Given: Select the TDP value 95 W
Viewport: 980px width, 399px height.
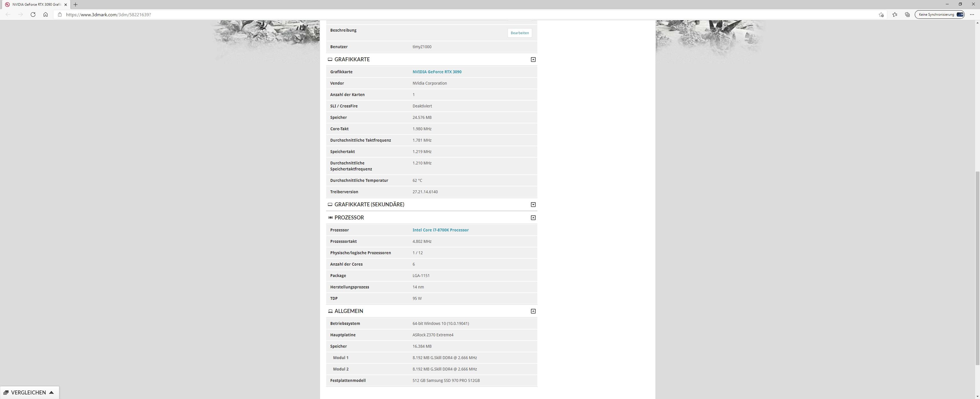Looking at the screenshot, I should [x=417, y=298].
